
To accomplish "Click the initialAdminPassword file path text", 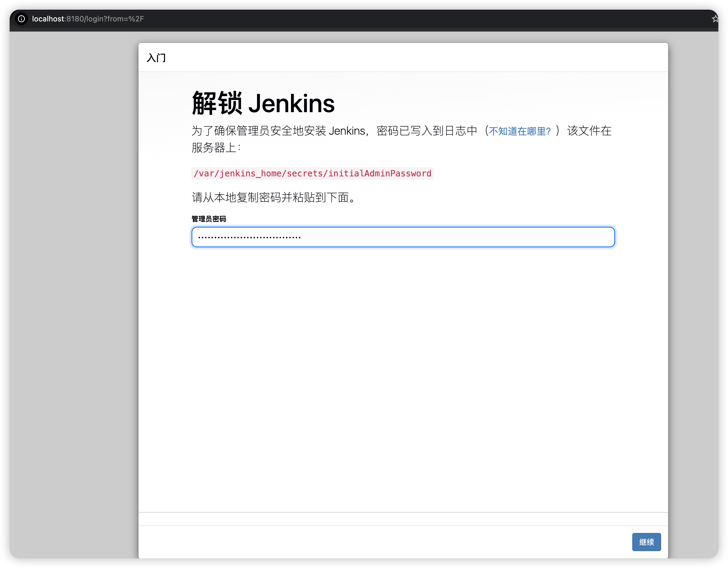I will (x=312, y=173).
